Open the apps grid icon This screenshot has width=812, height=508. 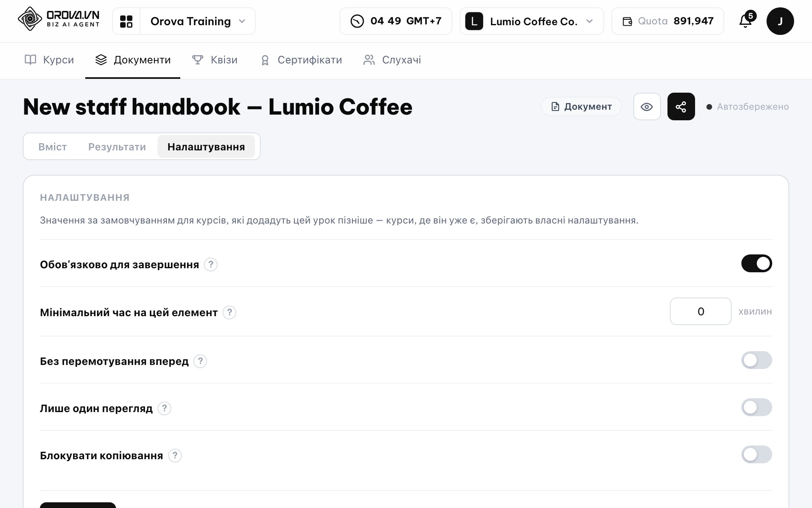(126, 21)
